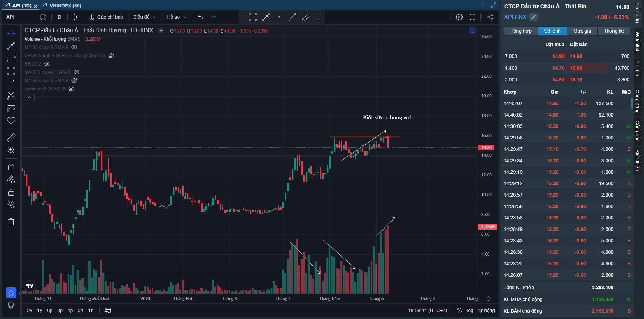Show the BB 20 2 indicator
This screenshot has height=319, width=644.
tap(47, 64)
